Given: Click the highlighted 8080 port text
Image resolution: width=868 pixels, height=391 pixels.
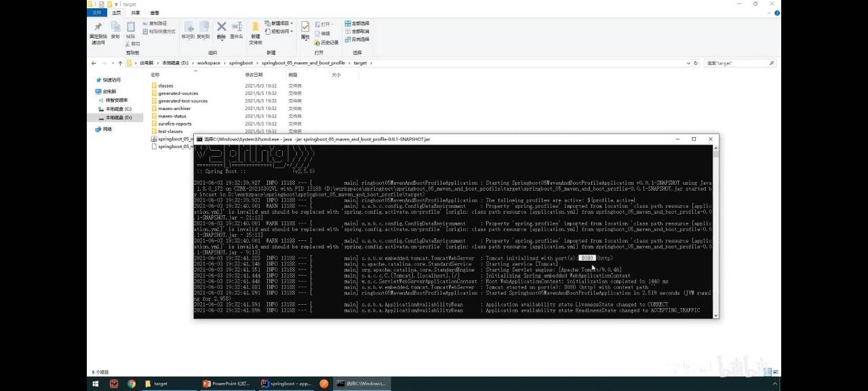Looking at the screenshot, I should tap(587, 258).
